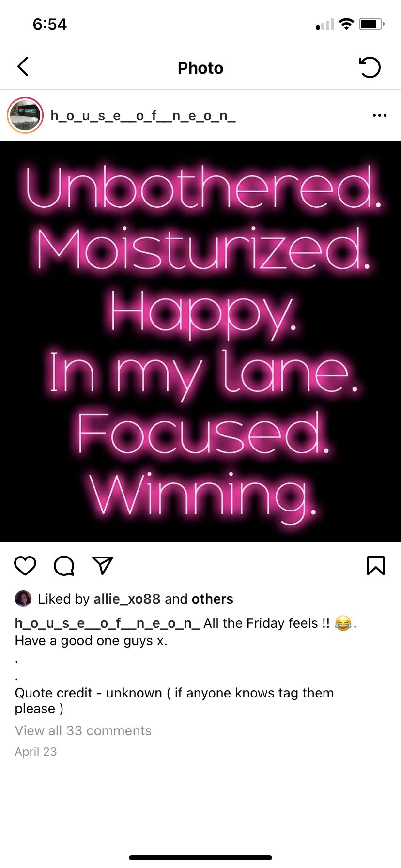Open h_o_u_s_e__o_f__n_e_o_n_ username in header
The height and width of the screenshot is (868, 401).
143,116
